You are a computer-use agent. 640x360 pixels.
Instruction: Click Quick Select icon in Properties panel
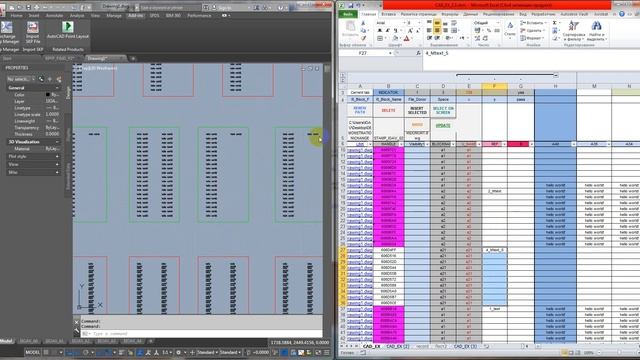tap(59, 79)
